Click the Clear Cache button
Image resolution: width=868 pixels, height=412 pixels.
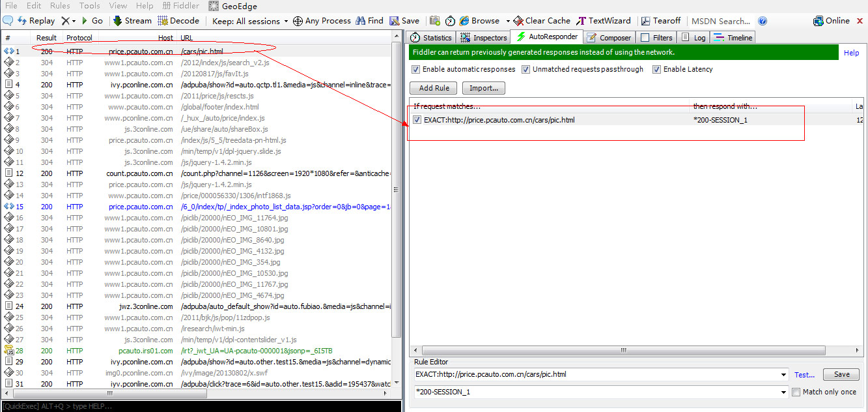pos(542,21)
